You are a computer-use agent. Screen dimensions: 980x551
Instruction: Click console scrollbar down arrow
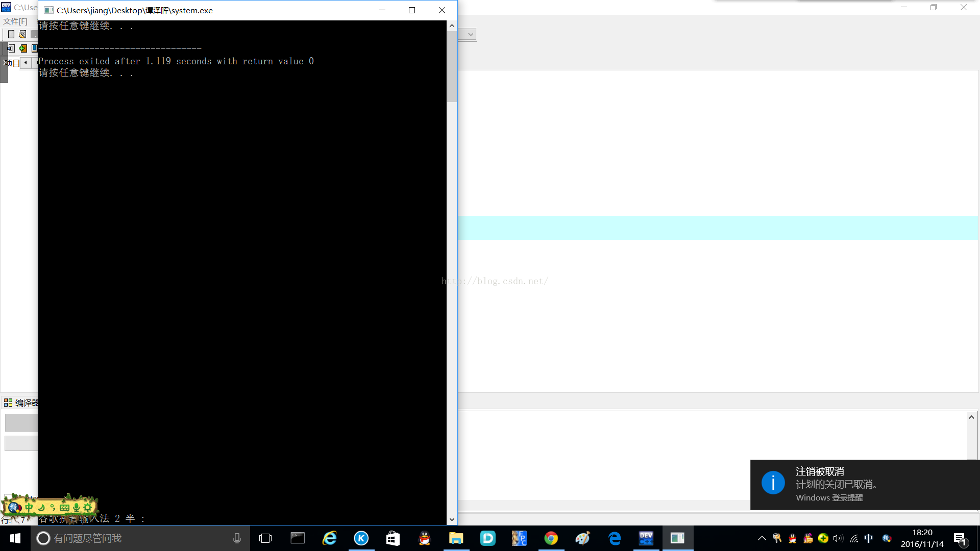(452, 519)
